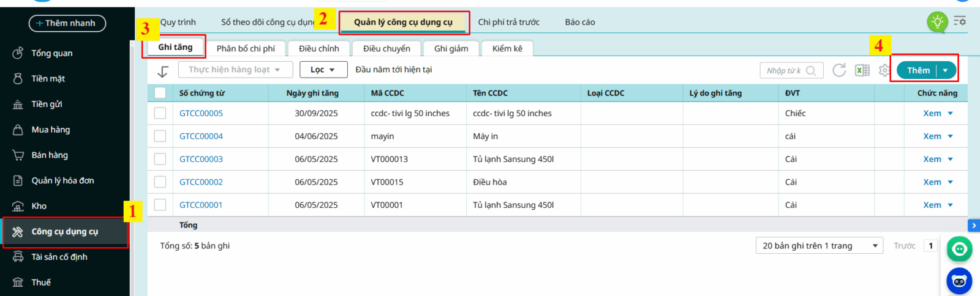Screen dimensions: 980x296
Task: Click the search magnifier icon
Action: coord(811,70)
